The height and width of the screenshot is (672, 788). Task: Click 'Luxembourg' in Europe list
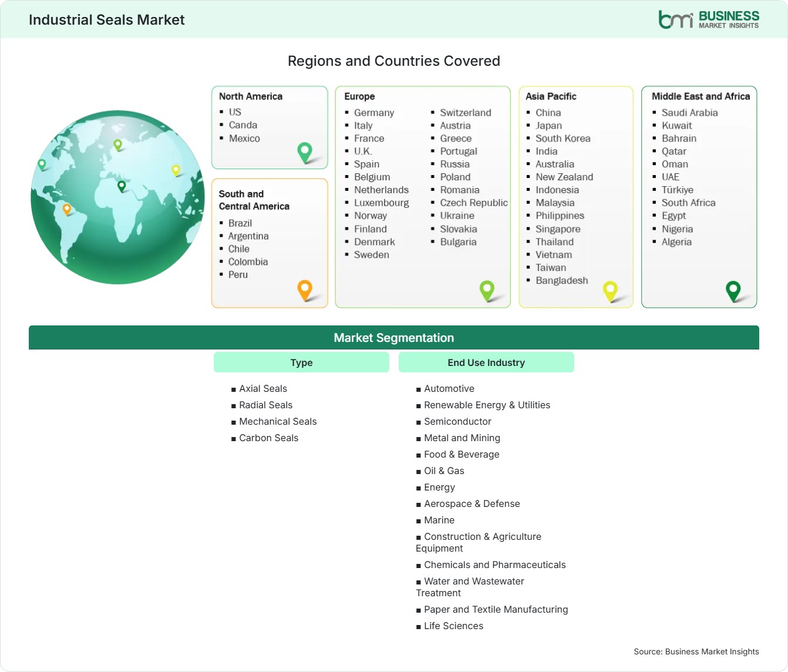(382, 203)
